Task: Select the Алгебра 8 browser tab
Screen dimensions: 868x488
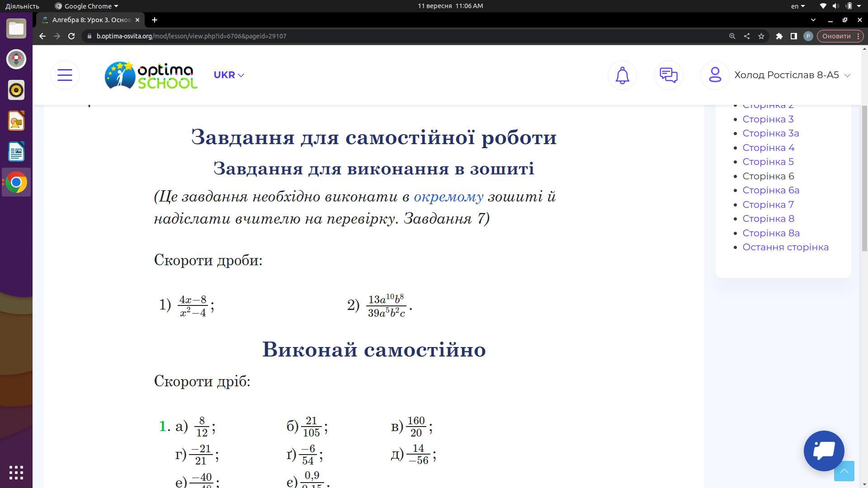Action: click(90, 20)
